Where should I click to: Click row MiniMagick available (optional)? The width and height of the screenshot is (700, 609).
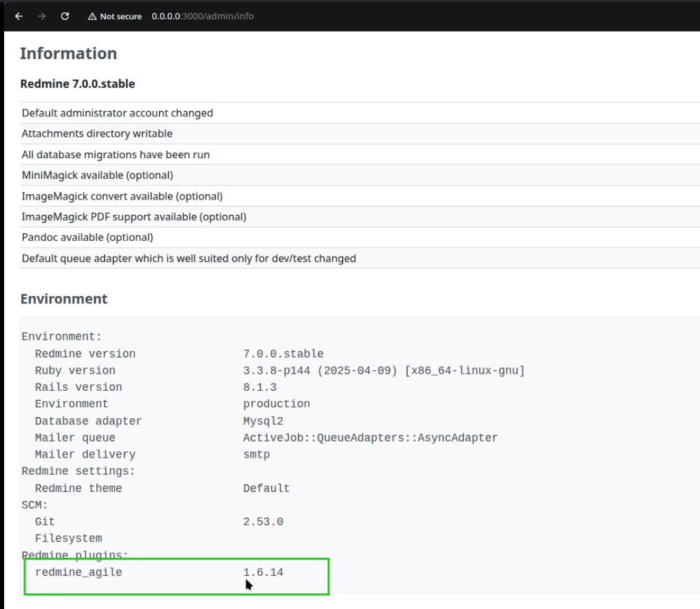[x=360, y=175]
